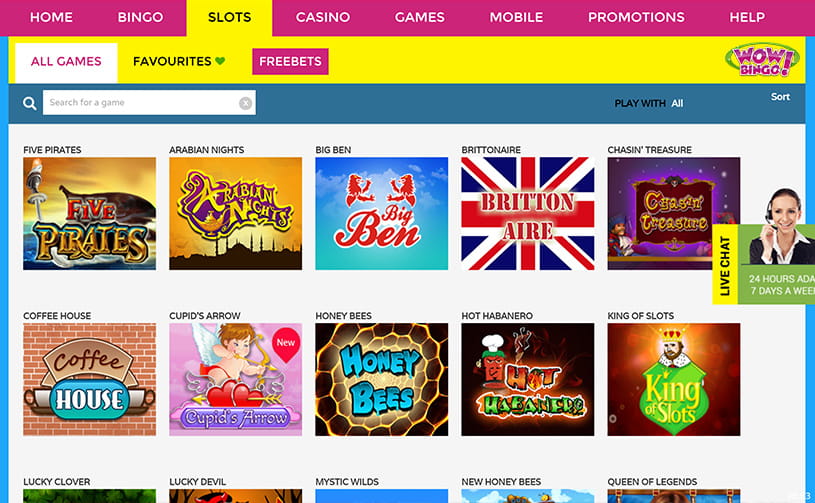Click the Hot Habanero title link
Screen dimensions: 815x503
[x=497, y=315]
